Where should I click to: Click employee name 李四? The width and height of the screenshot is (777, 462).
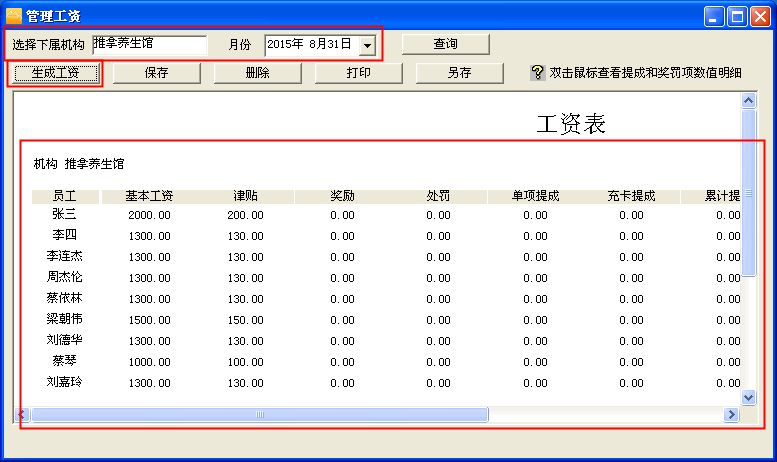click(x=64, y=235)
